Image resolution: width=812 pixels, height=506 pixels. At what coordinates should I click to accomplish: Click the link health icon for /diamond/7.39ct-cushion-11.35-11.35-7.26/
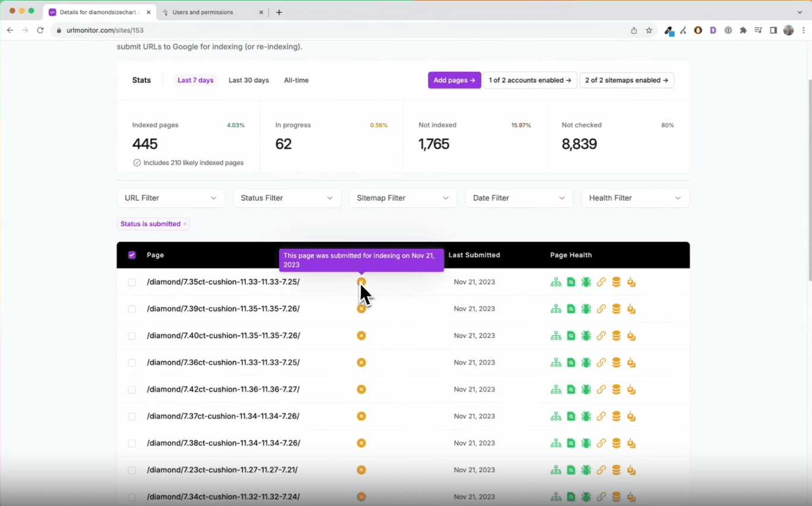[x=601, y=308]
